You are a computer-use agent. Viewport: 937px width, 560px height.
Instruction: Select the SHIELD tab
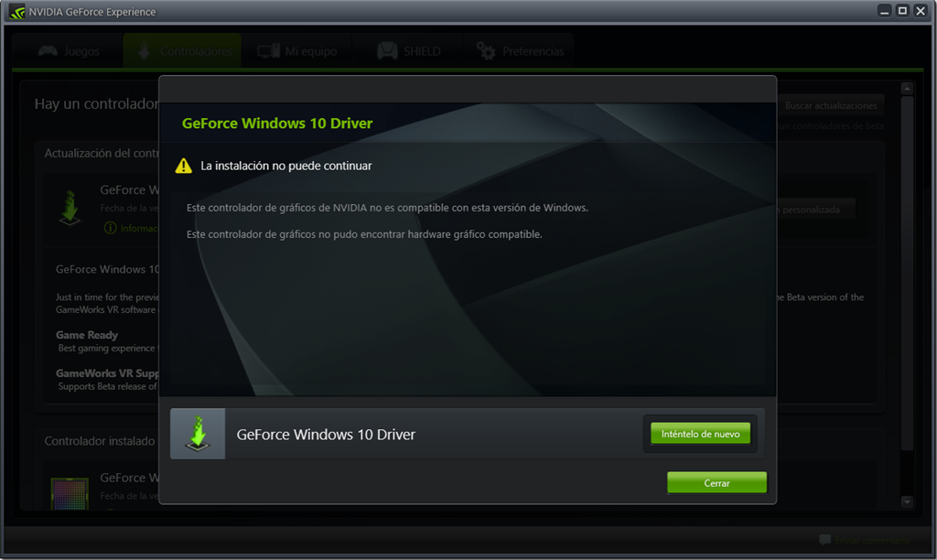(x=408, y=51)
